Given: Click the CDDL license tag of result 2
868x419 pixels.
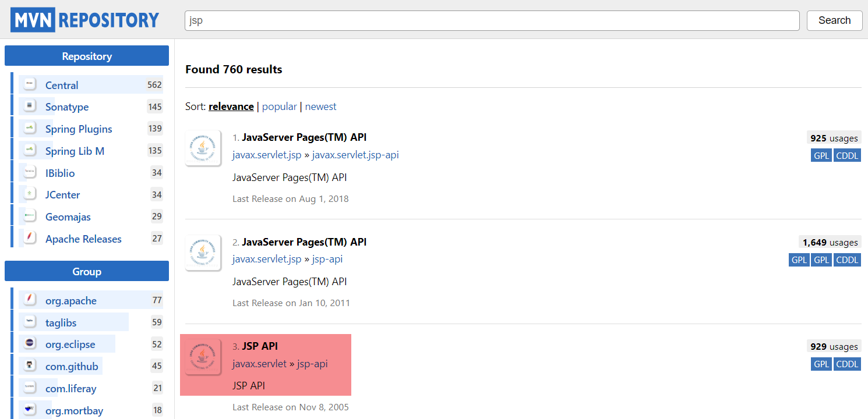Looking at the screenshot, I should pyautogui.click(x=847, y=260).
